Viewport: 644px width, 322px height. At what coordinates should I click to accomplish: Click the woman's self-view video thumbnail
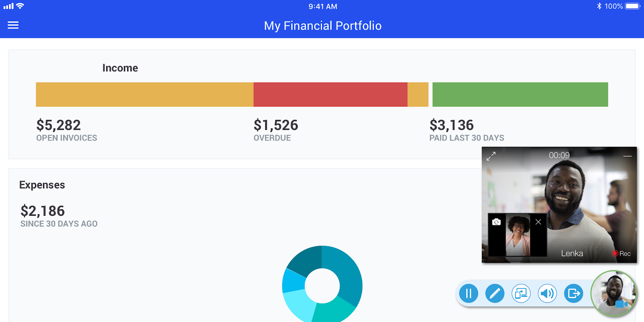pos(518,235)
